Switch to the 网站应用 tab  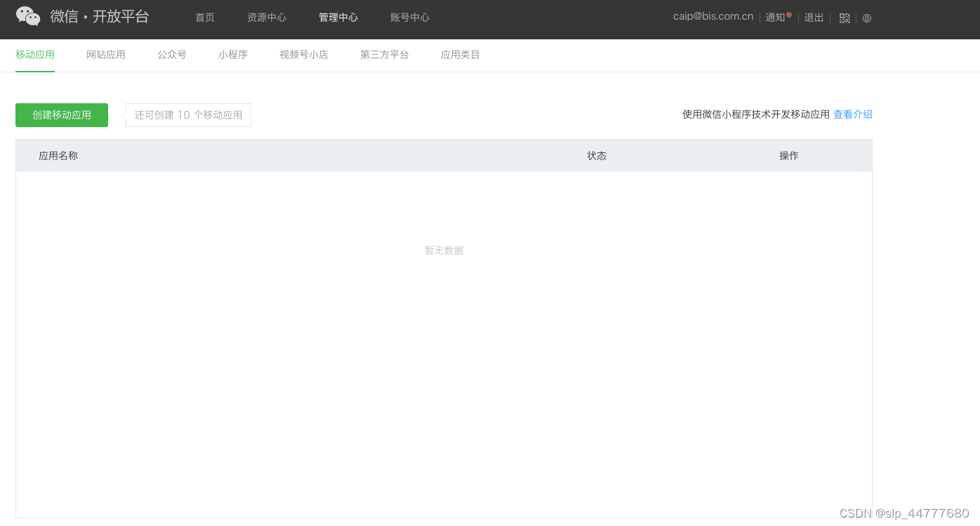(106, 55)
